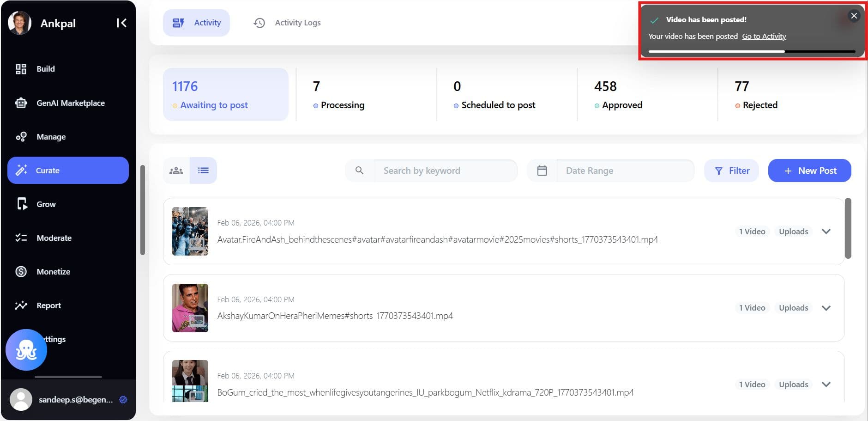Open the Filter options

pyautogui.click(x=731, y=171)
